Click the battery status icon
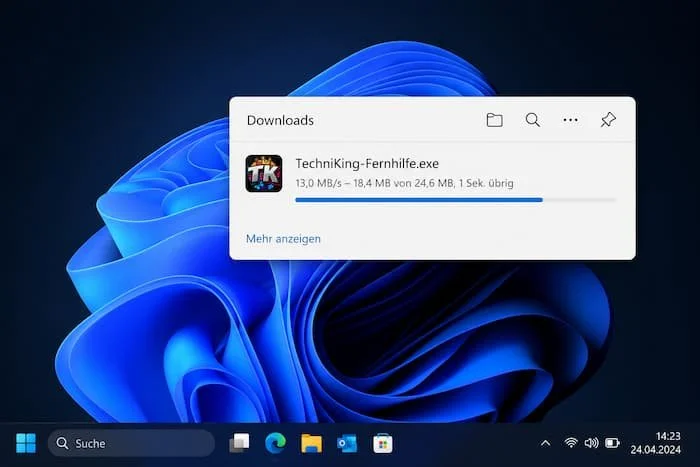The height and width of the screenshot is (467, 700). 612,442
